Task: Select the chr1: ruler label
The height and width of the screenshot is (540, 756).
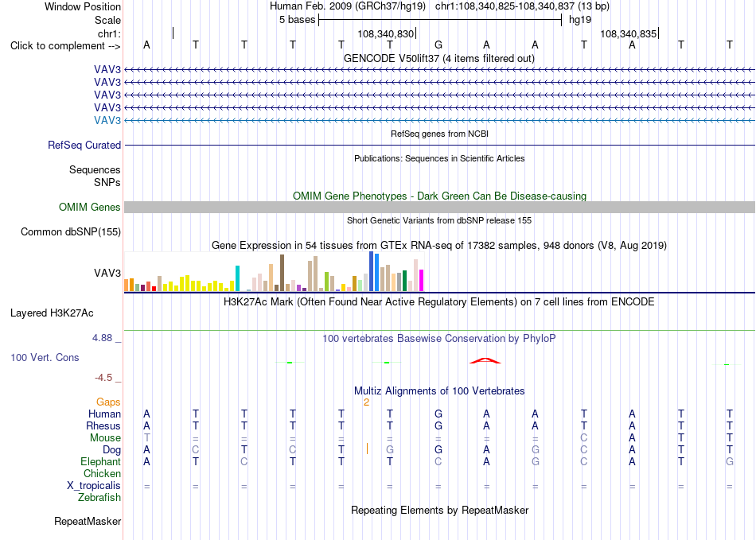Action: pos(109,33)
